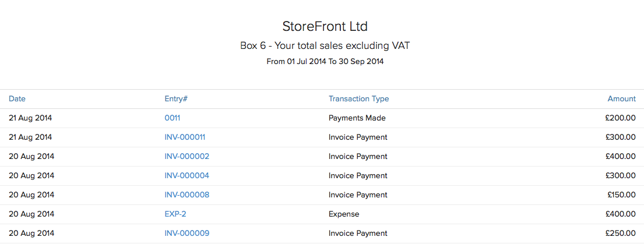Image resolution: width=644 pixels, height=251 pixels.
Task: Open the INV-000008 invoice link
Action: click(186, 195)
